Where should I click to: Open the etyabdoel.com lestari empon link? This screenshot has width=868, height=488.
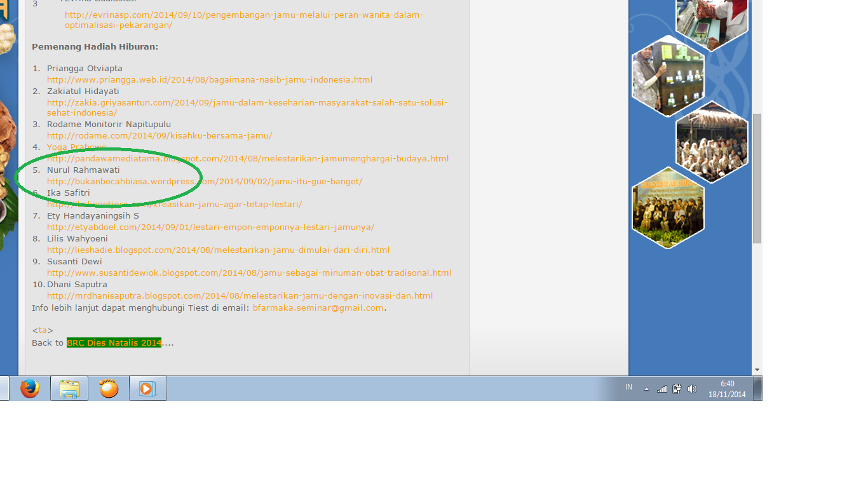click(210, 227)
